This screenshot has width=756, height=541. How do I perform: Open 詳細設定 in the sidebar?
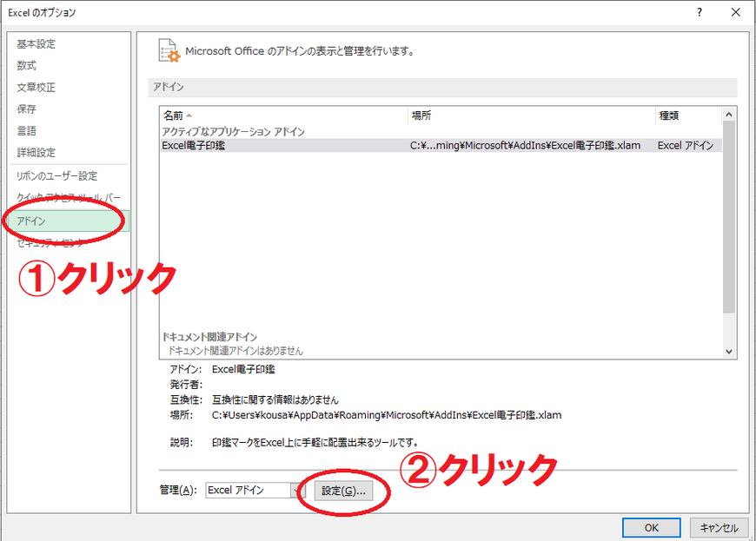tap(36, 153)
